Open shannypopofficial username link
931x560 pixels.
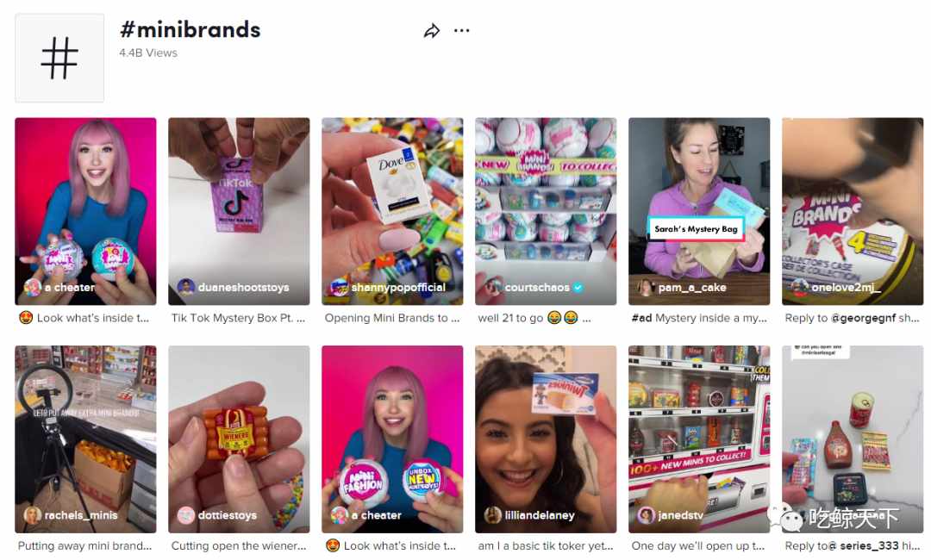pyautogui.click(x=398, y=287)
